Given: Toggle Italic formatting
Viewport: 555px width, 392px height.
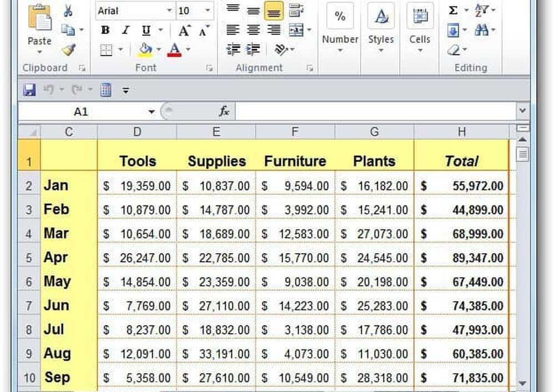Looking at the screenshot, I should click(125, 31).
